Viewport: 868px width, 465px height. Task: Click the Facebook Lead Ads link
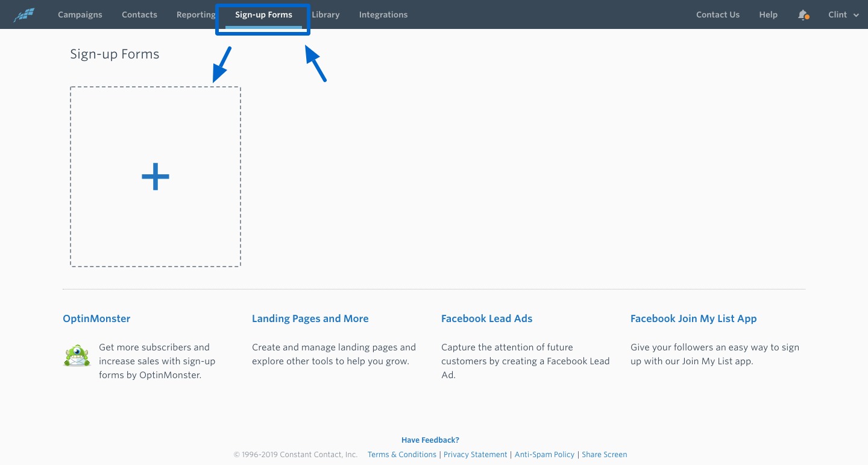tap(487, 318)
